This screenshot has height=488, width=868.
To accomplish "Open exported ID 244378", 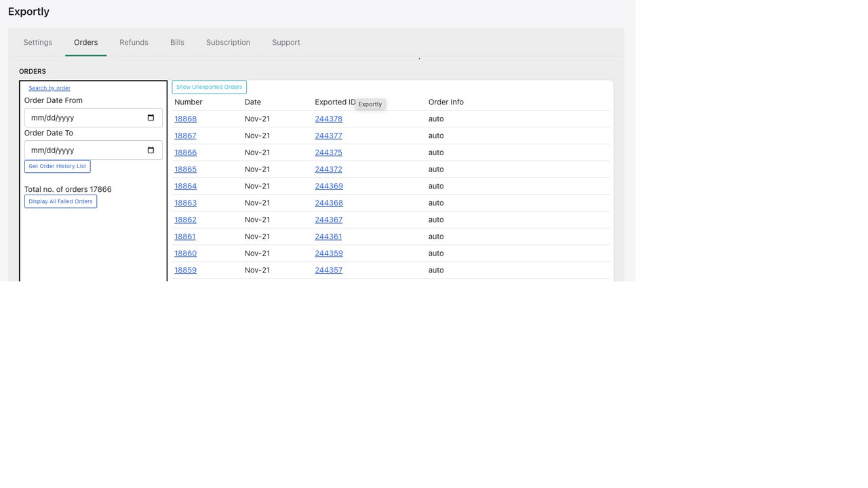I will click(x=328, y=119).
